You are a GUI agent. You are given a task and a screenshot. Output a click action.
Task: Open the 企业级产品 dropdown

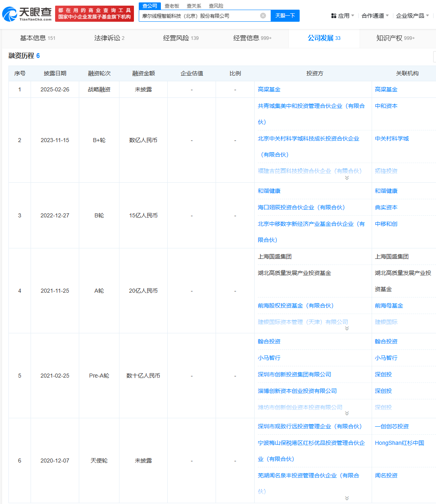(x=412, y=16)
